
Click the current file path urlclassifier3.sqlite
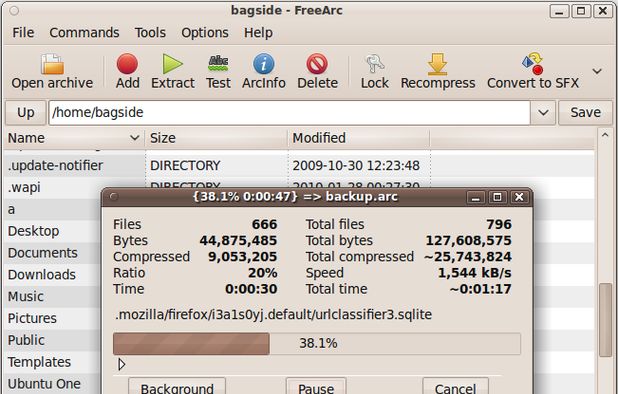pos(274,315)
